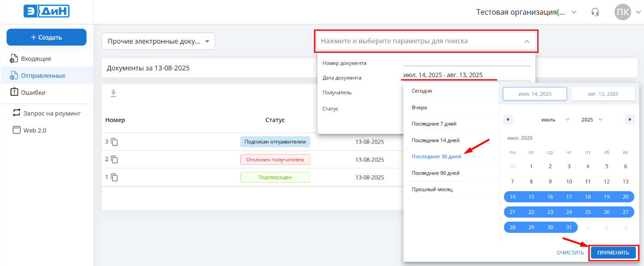
Task: Copy document number 2 with the copy icon
Action: [x=114, y=160]
